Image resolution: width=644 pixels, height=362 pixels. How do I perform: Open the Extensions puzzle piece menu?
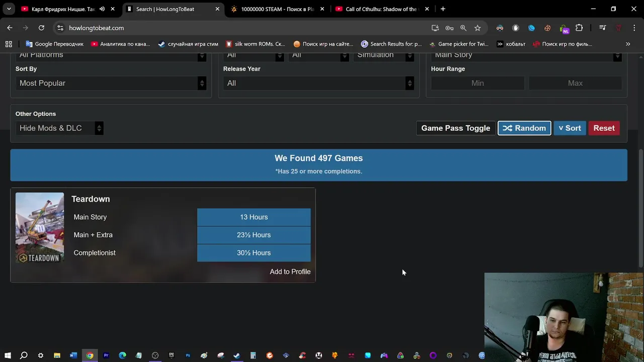579,28
